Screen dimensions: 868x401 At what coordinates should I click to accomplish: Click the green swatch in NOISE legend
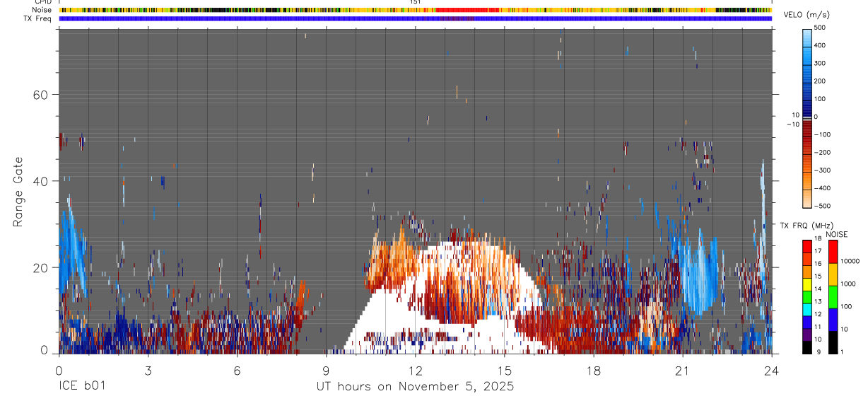(x=833, y=297)
